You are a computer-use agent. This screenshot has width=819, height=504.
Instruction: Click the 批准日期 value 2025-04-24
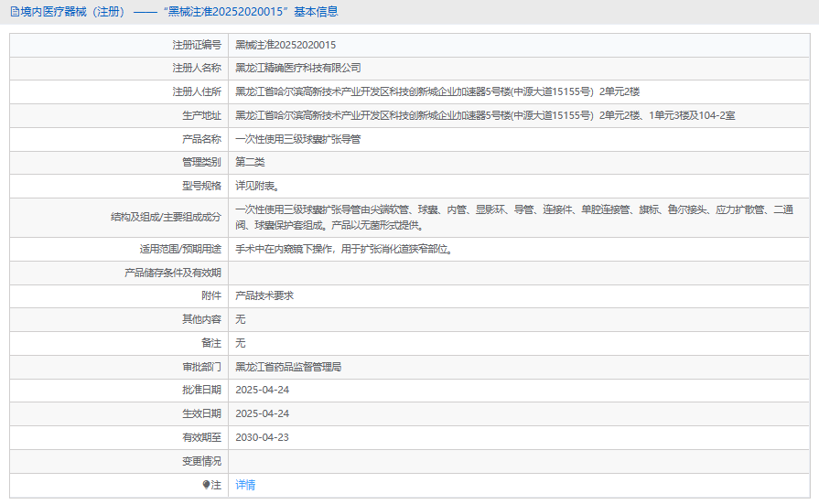tap(263, 390)
